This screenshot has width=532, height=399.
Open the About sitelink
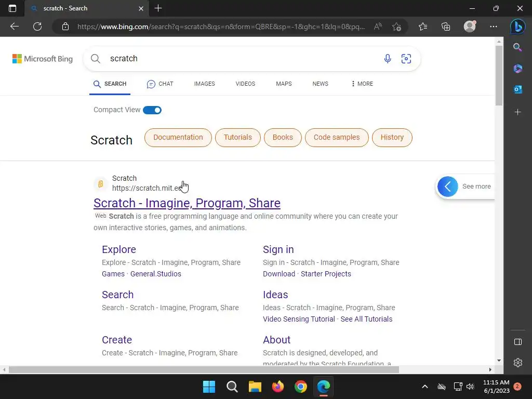(x=276, y=340)
